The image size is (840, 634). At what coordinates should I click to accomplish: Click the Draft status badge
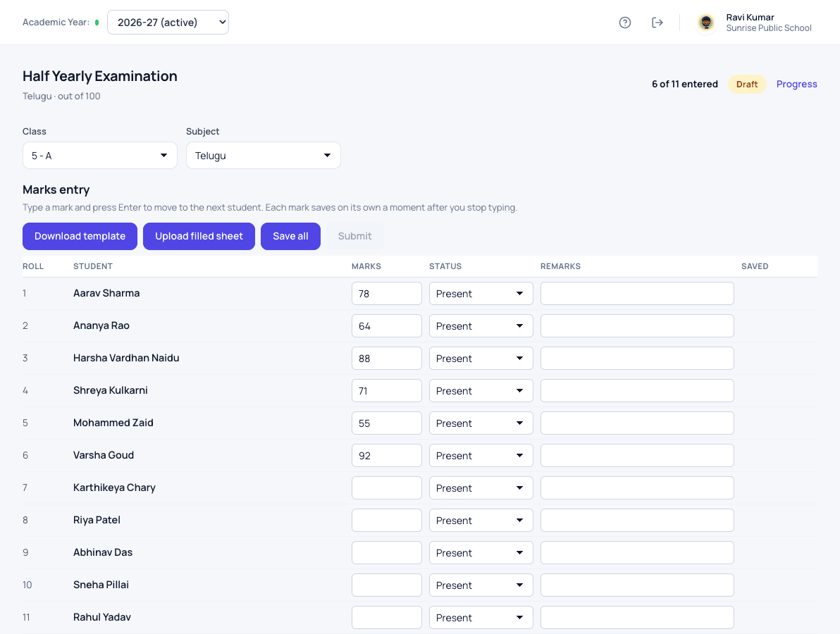pyautogui.click(x=747, y=84)
